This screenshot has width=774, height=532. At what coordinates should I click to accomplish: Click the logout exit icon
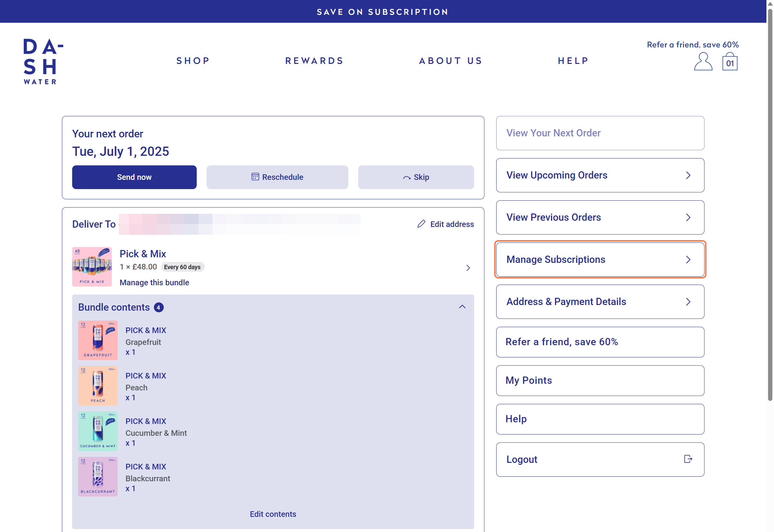(688, 459)
